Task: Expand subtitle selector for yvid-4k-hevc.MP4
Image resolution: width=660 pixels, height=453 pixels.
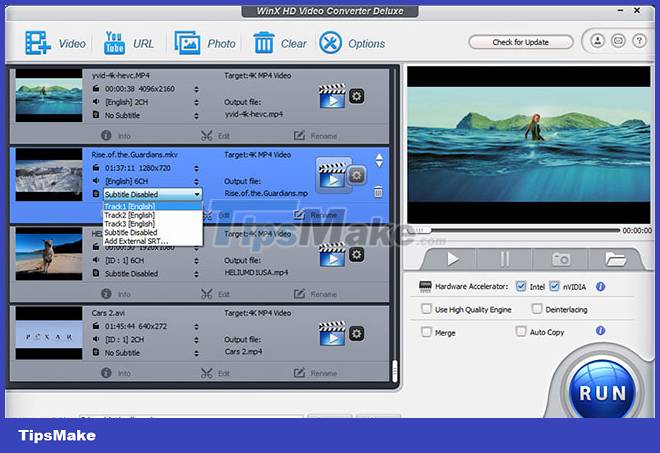Action: point(196,115)
